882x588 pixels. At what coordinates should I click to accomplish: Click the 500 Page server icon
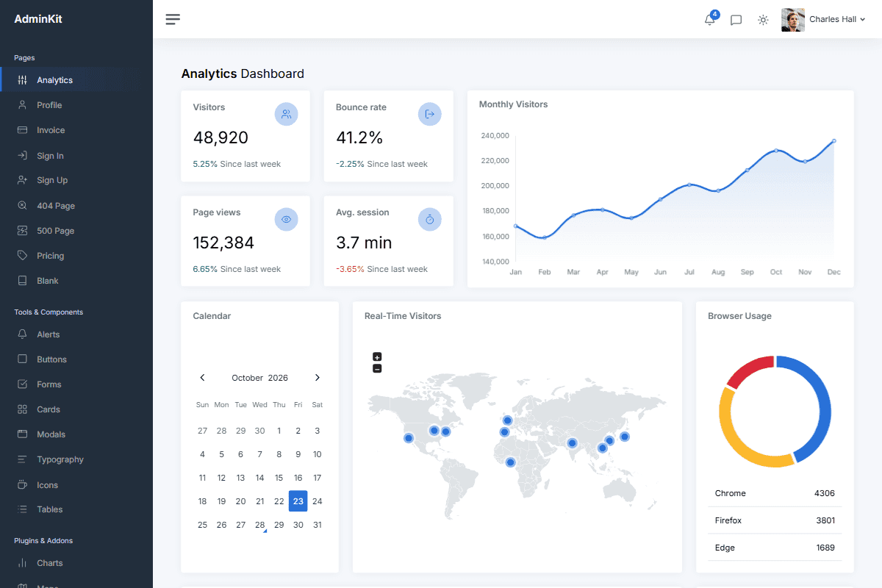(x=22, y=231)
